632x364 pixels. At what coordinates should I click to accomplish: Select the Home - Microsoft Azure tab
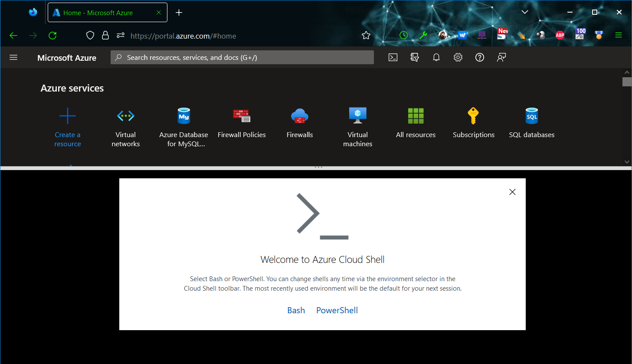click(x=107, y=13)
